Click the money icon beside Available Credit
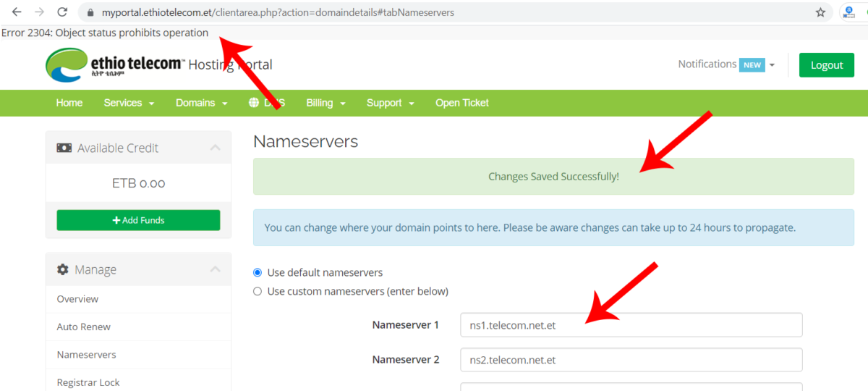This screenshot has height=391, width=868. (64, 148)
